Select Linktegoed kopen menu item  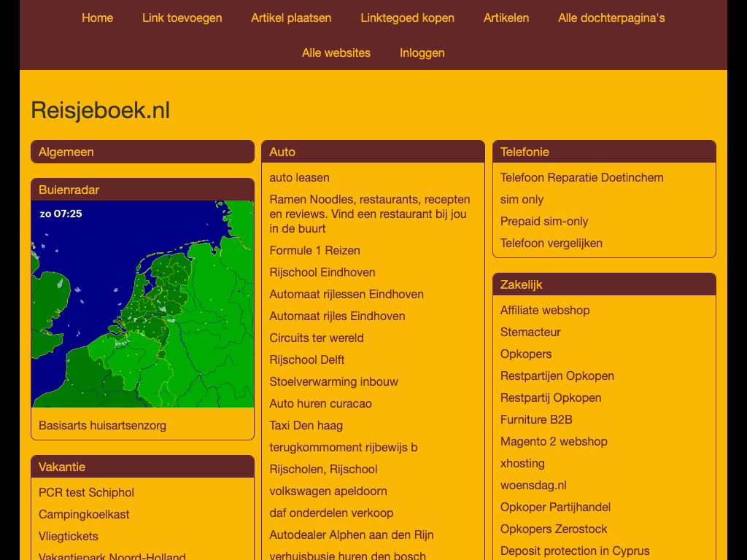(407, 17)
